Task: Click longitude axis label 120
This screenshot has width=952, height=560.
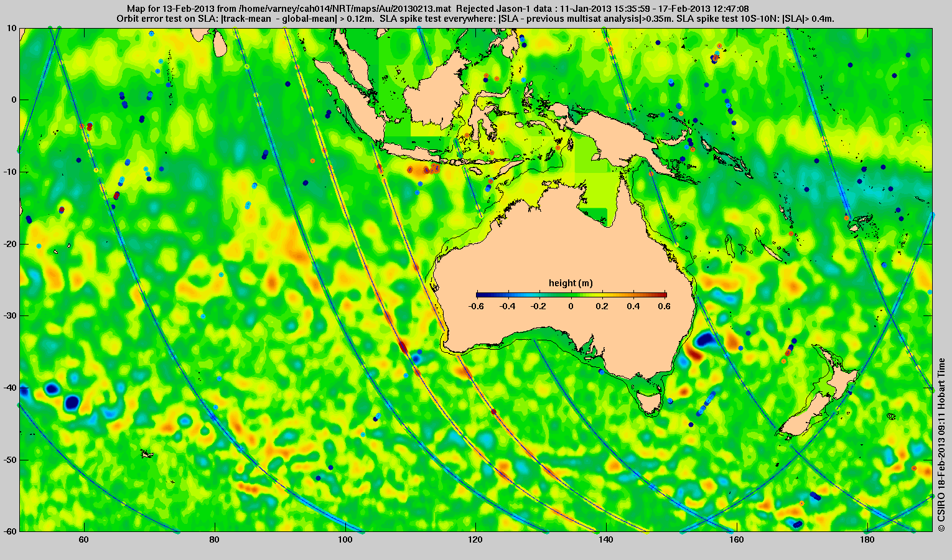Action: pyautogui.click(x=475, y=539)
